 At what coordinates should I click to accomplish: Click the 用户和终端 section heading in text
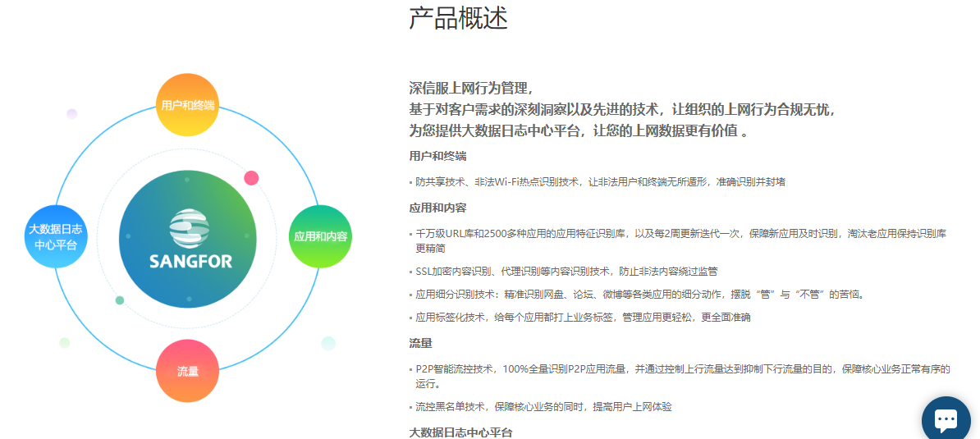(x=437, y=156)
